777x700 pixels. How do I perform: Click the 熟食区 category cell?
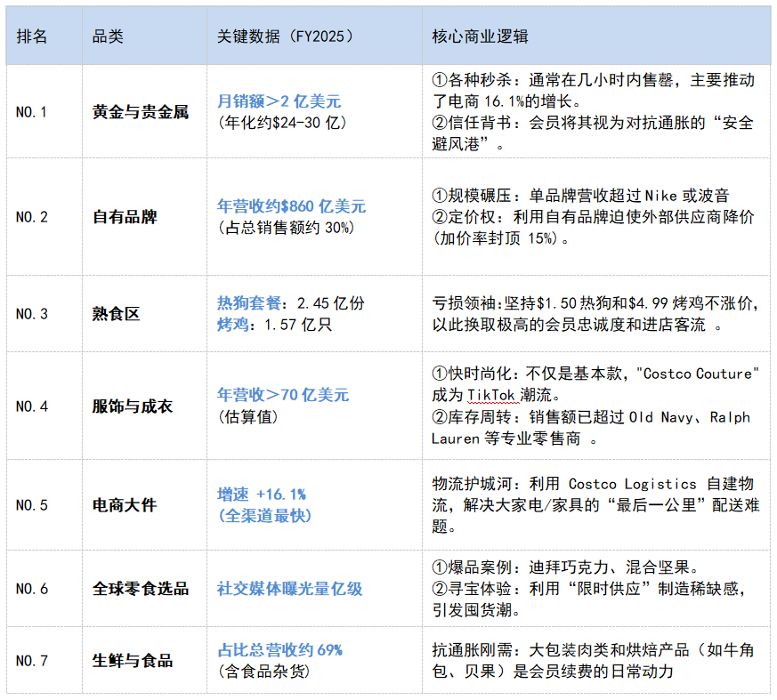click(x=117, y=313)
